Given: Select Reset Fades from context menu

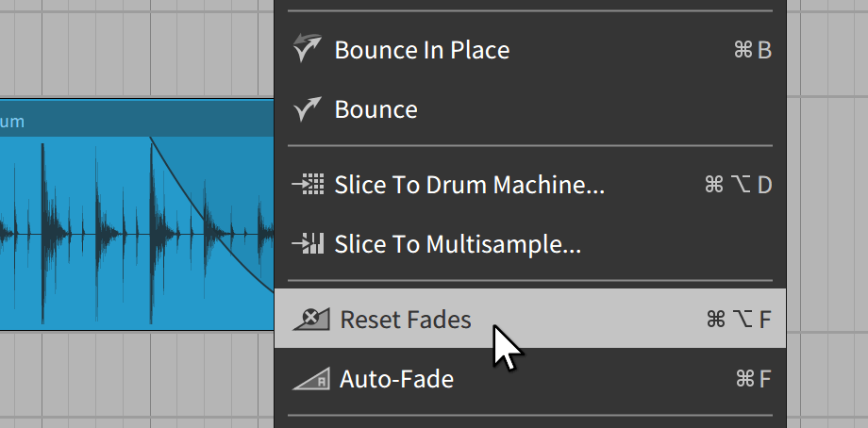Looking at the screenshot, I should pyautogui.click(x=406, y=320).
